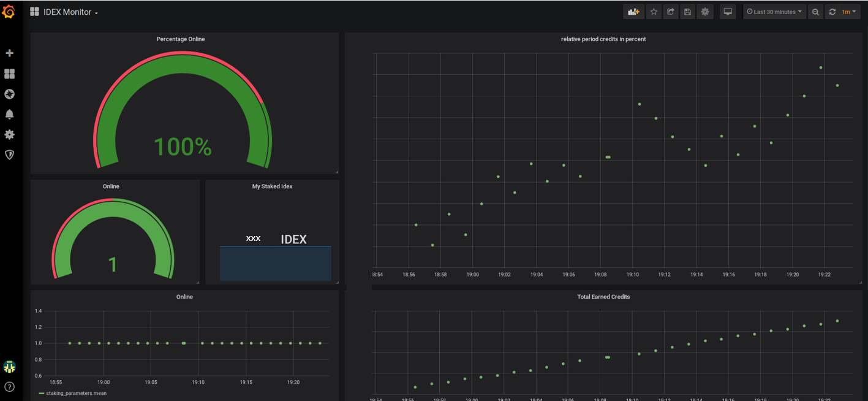Screen dimensions: 868x401
Task: Open the Total Earned Credits panel title
Action: tap(603, 297)
